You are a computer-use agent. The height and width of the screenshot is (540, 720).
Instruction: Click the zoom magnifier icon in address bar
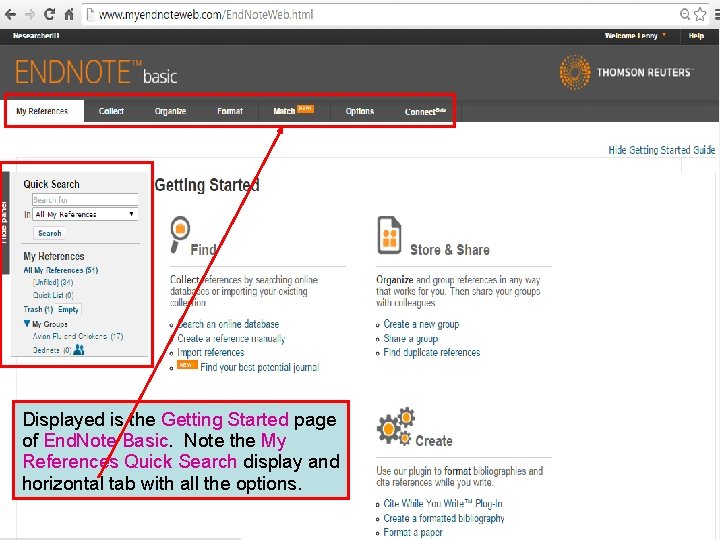click(685, 14)
